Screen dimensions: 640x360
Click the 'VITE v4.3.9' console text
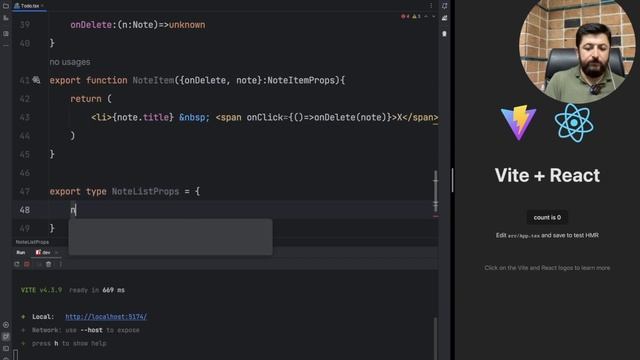[41, 290]
